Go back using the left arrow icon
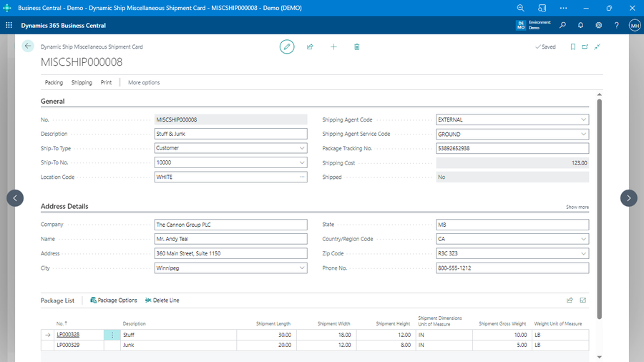The height and width of the screenshot is (362, 644). (x=28, y=46)
